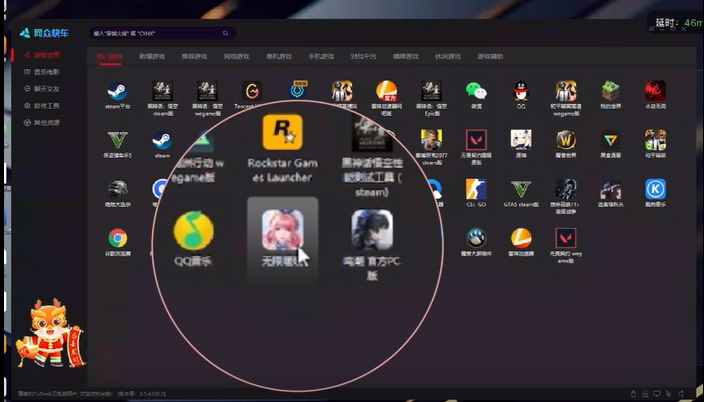This screenshot has height=402, width=704.
Task: Switch to the 休闲游戏 tab
Action: 448,57
